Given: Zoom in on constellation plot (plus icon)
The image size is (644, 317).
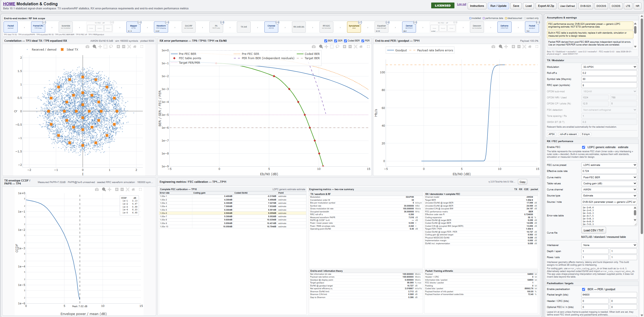Looking at the screenshot, I should (118, 47).
